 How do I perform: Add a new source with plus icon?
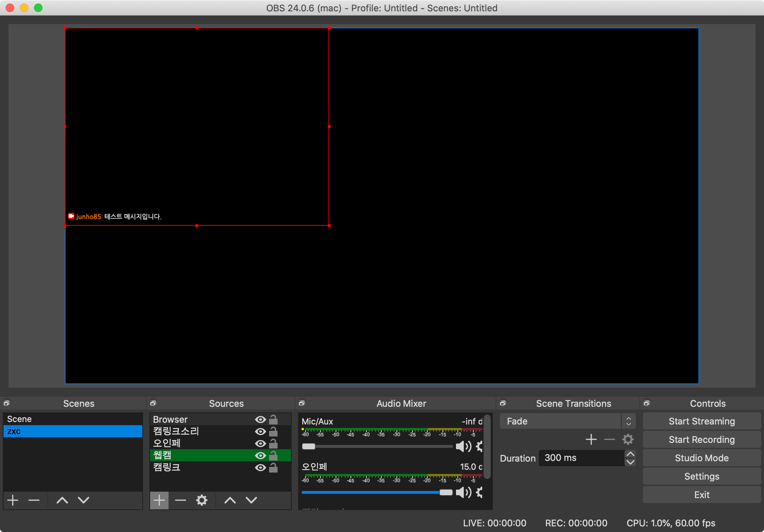pyautogui.click(x=159, y=500)
